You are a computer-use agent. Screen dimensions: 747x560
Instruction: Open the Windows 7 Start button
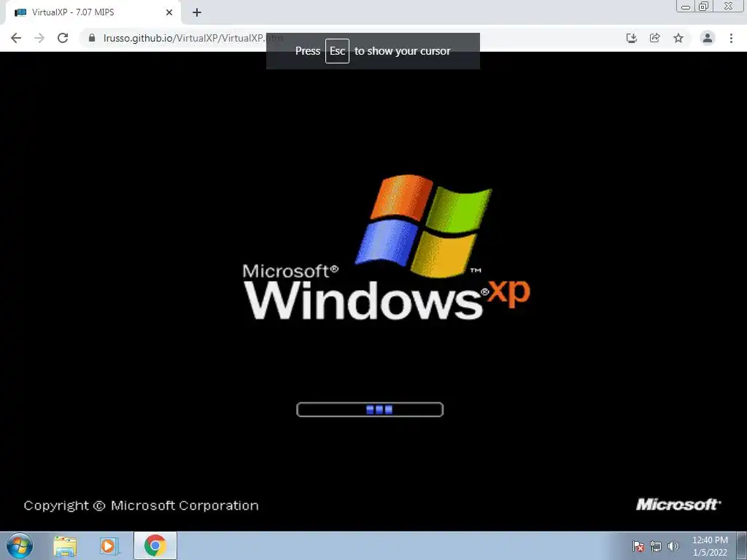(x=20, y=545)
